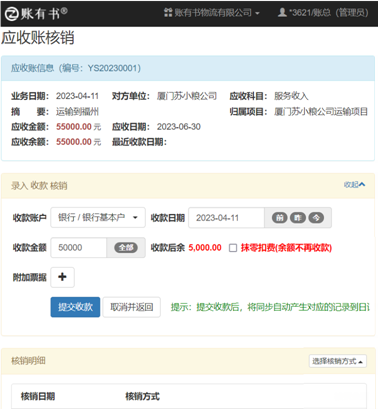Open the 账有书物流有限公司 company dropdown

[212, 13]
